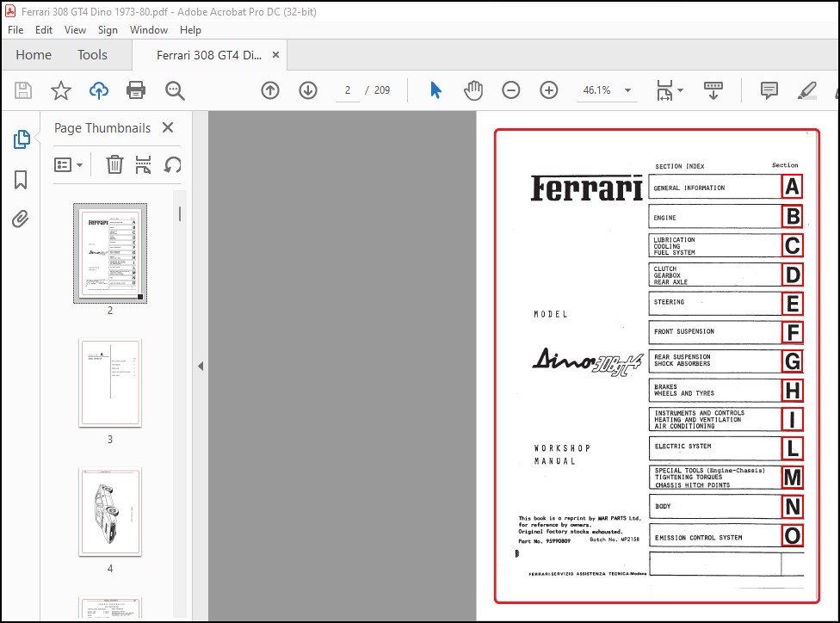Switch to the Tools tab
Screen dimensions: 840x623
click(x=92, y=54)
